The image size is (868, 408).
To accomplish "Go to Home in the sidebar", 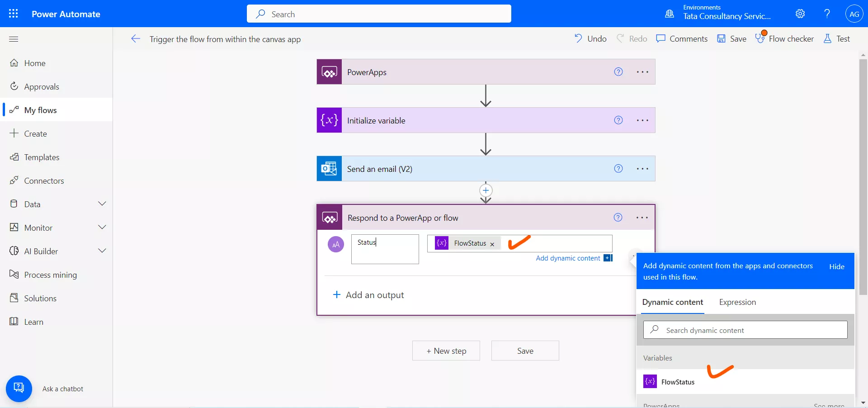I will (57, 63).
